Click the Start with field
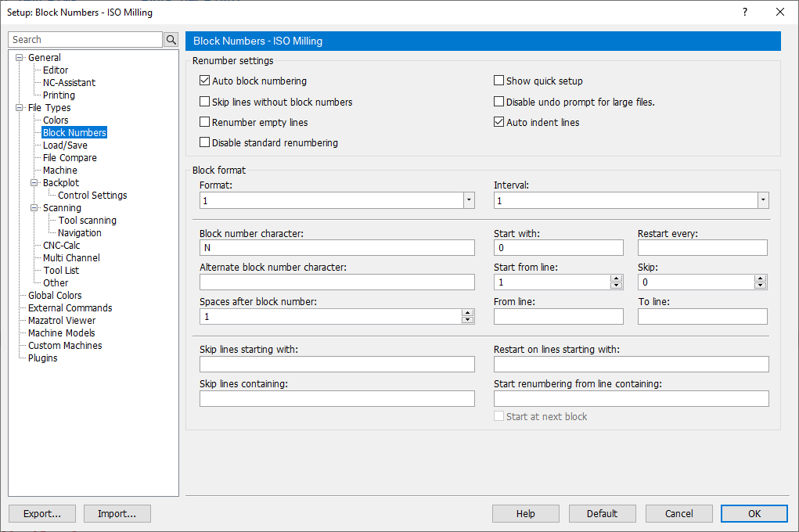This screenshot has height=532, width=799. (558, 248)
